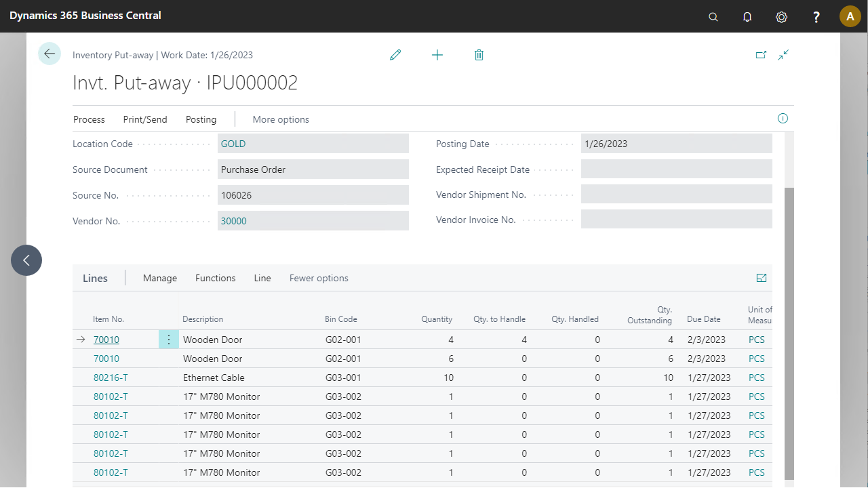Open the settings gear
This screenshot has width=868, height=488.
[x=781, y=16]
